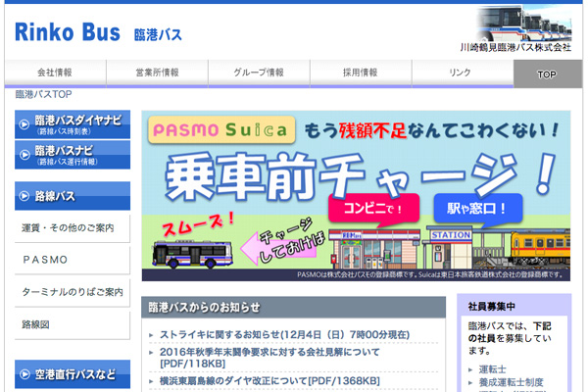The image size is (588, 392).
Task: Click bullet arrow beside 横浜東扇島線 notice
Action: [151, 382]
